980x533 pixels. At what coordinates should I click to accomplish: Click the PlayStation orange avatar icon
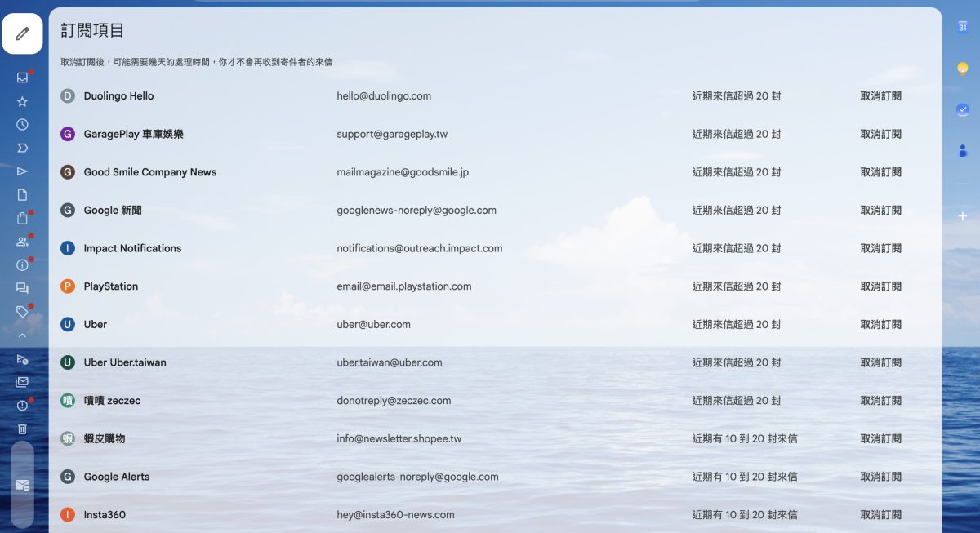pyautogui.click(x=68, y=286)
